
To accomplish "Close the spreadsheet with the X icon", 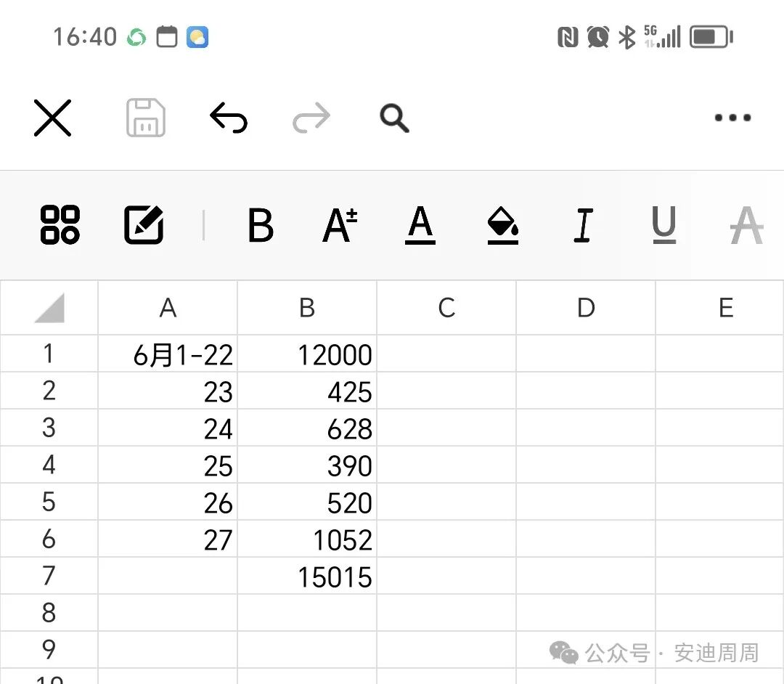I will click(52, 118).
